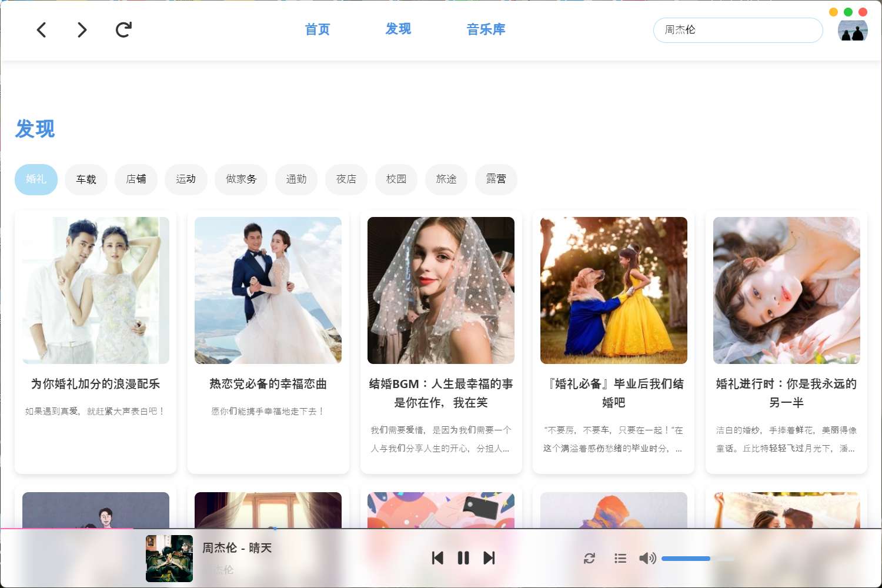Select the 露营 category chip
Viewport: 882px width, 588px height.
[x=496, y=179]
